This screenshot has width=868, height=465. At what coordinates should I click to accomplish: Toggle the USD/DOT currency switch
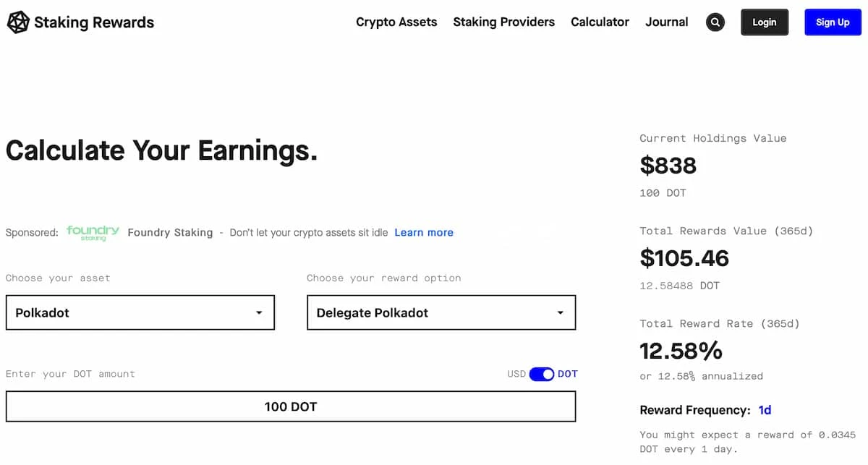tap(542, 374)
